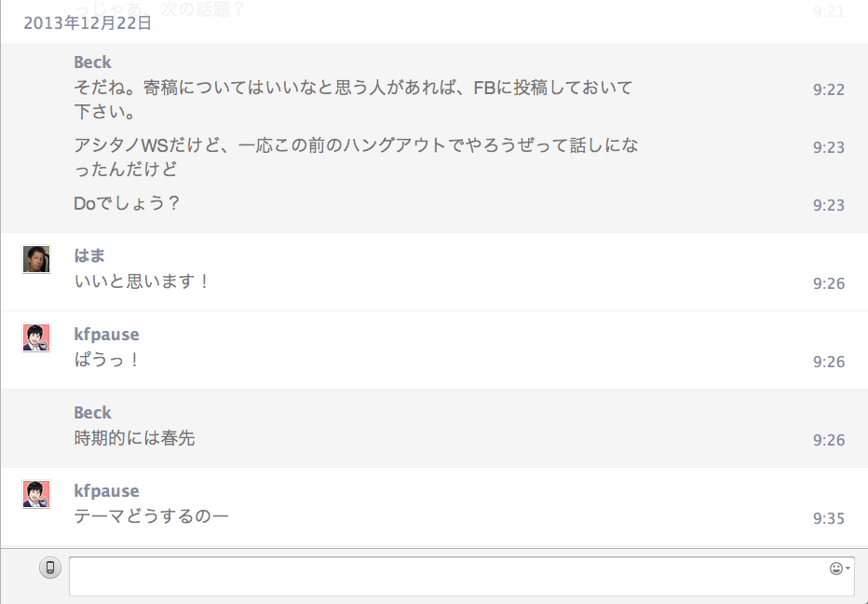Click the 9:35 message timestamp
Viewport: 868px width, 604px height.
click(x=828, y=518)
